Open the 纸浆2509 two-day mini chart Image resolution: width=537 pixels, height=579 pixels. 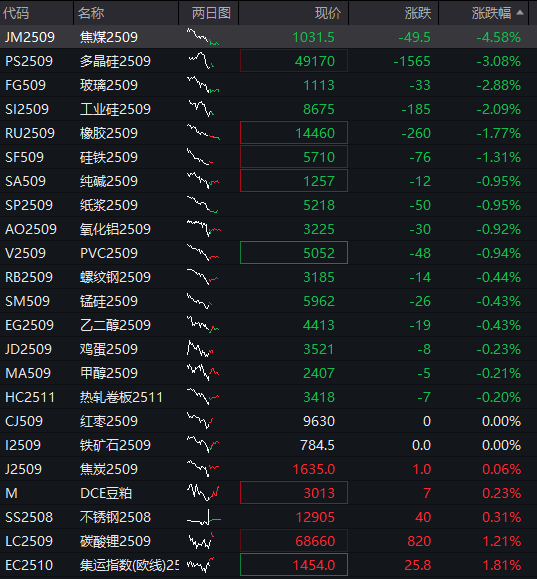point(202,205)
